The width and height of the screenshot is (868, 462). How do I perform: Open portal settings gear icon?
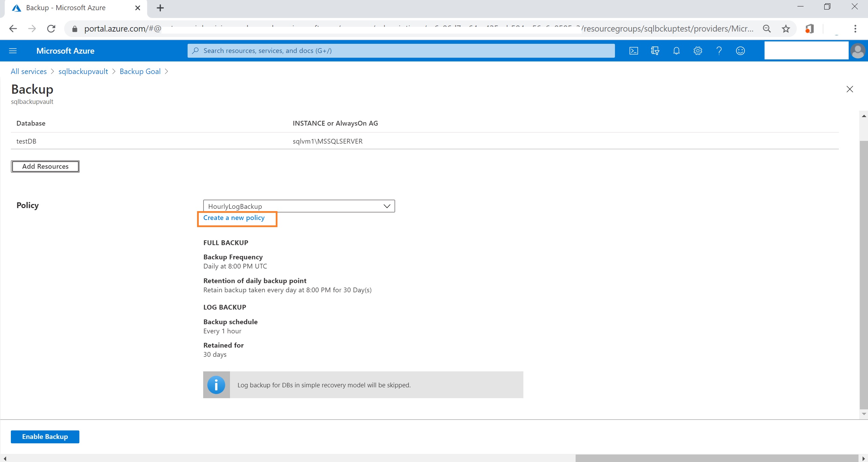[697, 51]
